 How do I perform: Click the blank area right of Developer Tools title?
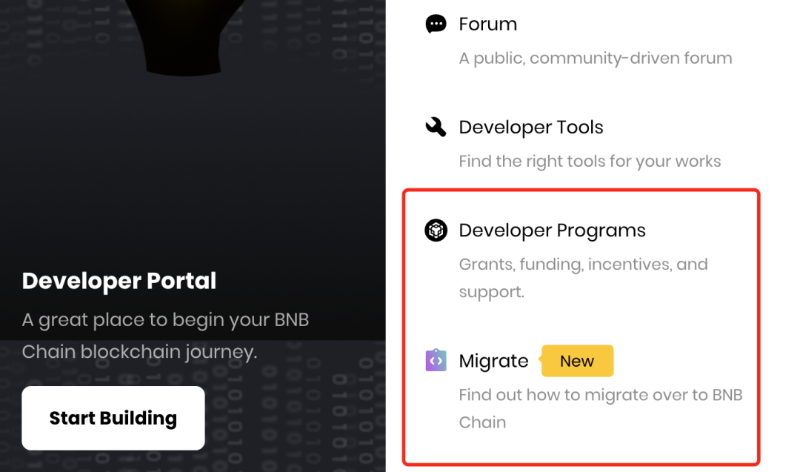tap(690, 127)
